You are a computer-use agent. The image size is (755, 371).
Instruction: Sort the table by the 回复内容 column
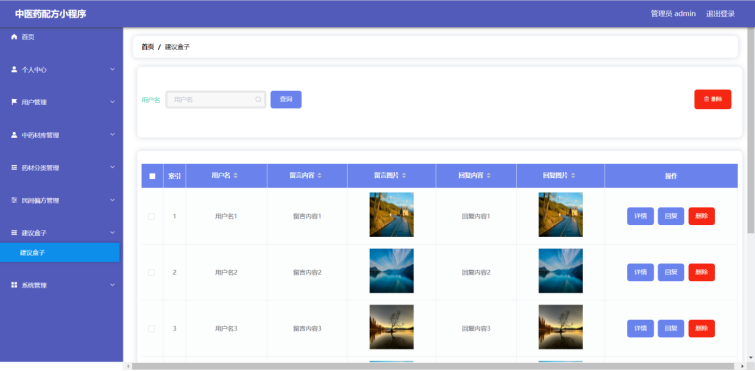(x=489, y=176)
